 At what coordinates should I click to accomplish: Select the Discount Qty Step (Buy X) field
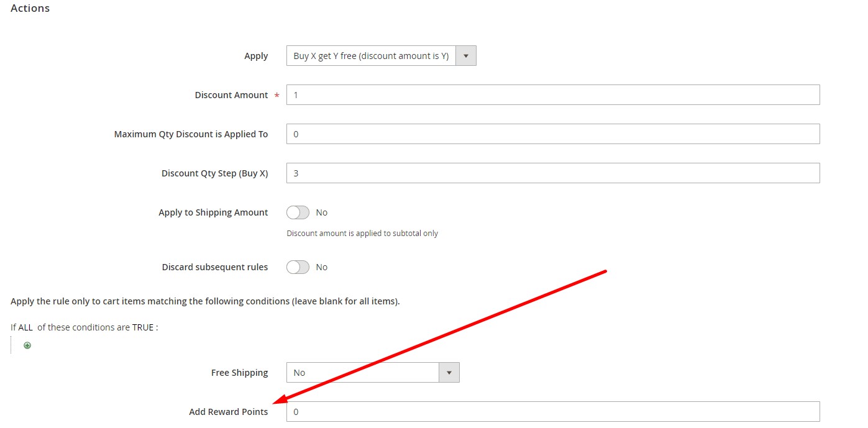(x=552, y=173)
